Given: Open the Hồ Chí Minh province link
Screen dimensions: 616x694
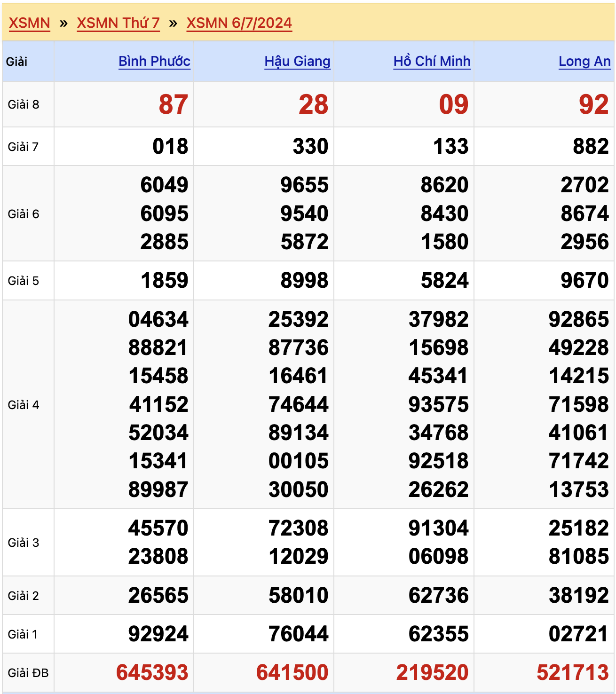Looking at the screenshot, I should click(432, 61).
